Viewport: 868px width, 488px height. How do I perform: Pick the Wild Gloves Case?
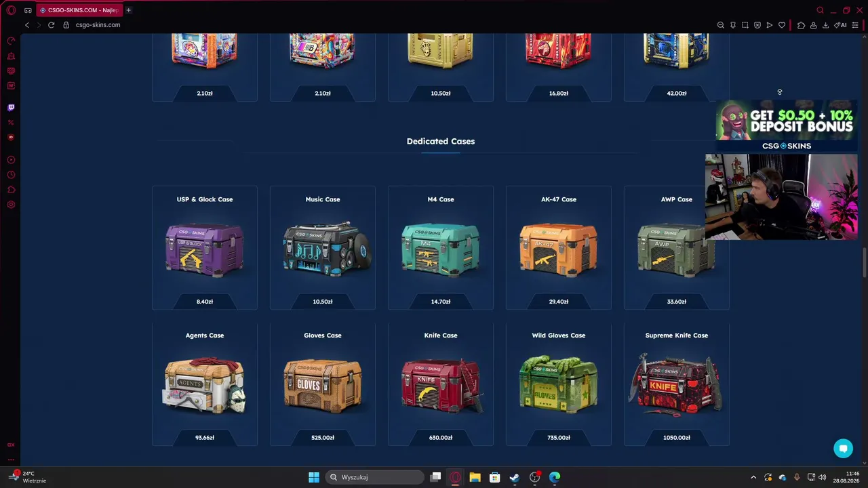[x=559, y=384]
